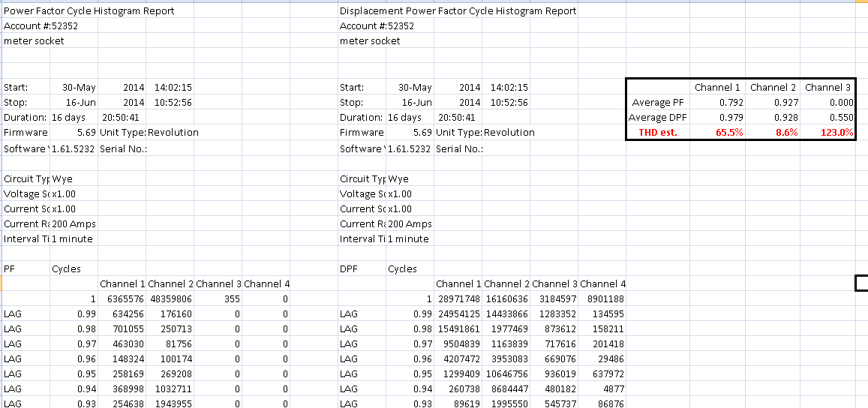Click the cell containing 6365576

pos(122,298)
